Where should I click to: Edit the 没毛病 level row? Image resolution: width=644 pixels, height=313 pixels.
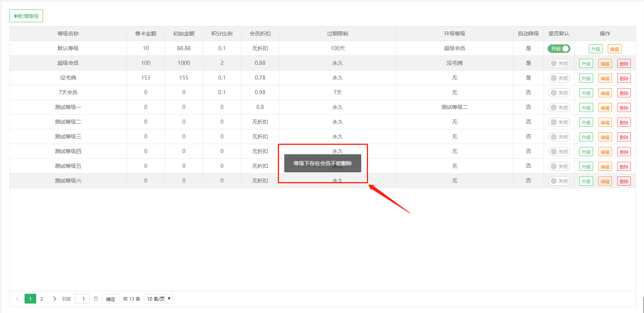click(x=605, y=78)
